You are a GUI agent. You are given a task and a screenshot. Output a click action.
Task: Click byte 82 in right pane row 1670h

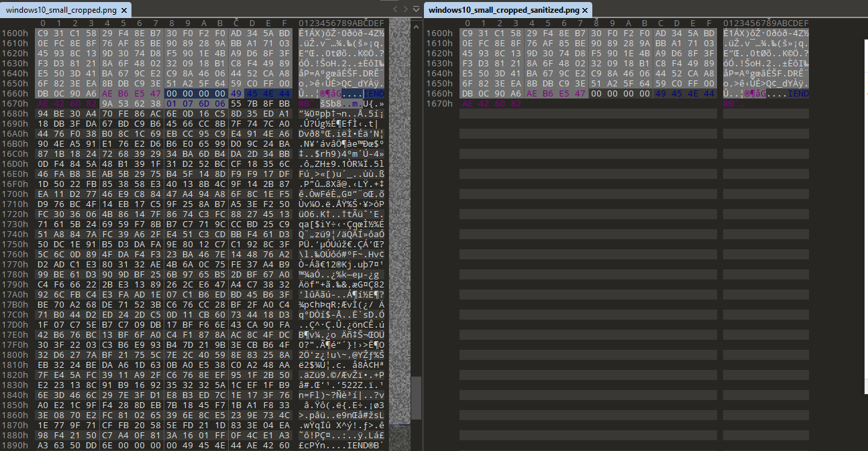click(516, 104)
